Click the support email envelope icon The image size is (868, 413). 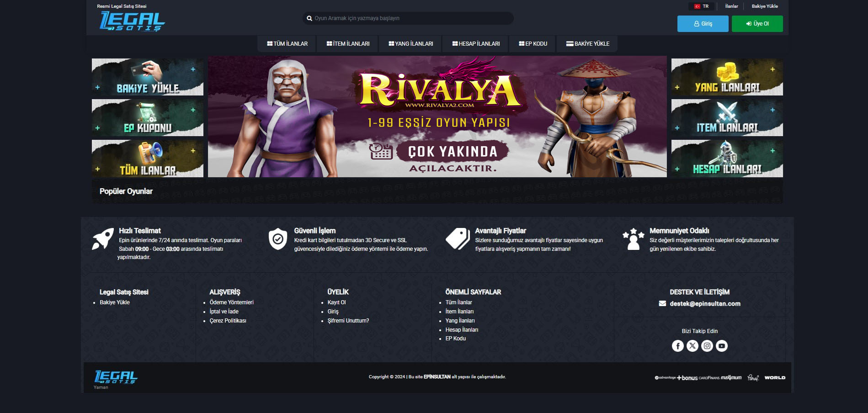click(662, 303)
